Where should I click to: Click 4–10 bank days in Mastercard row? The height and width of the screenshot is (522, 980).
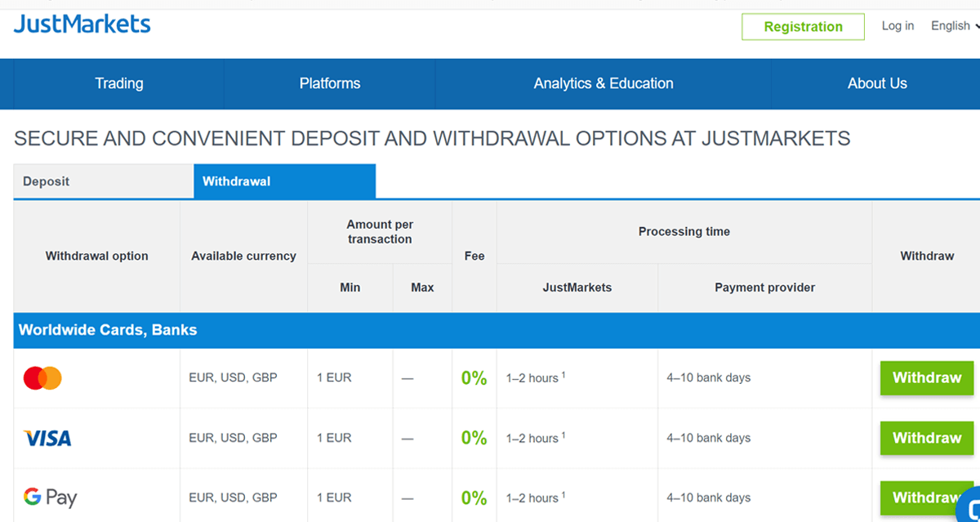click(708, 377)
